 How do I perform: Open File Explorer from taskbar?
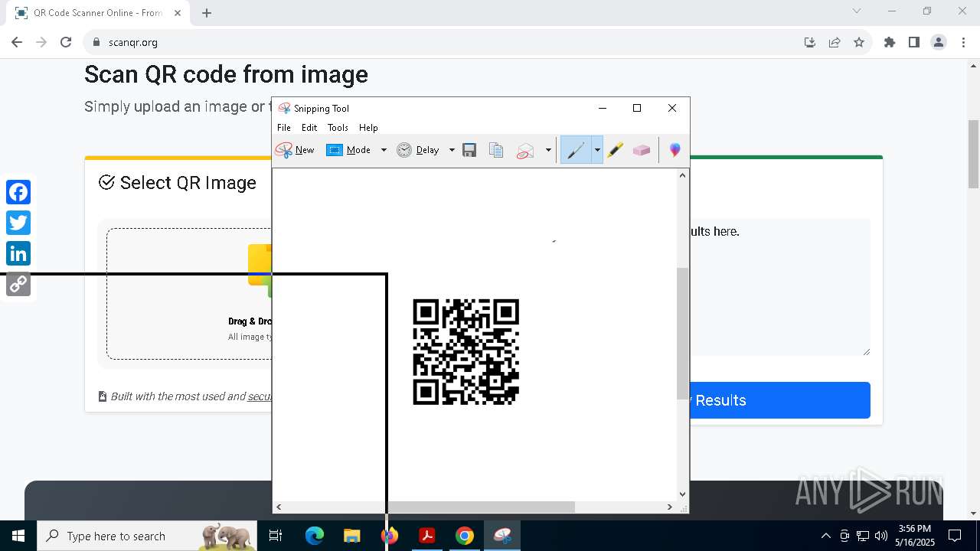click(x=351, y=536)
